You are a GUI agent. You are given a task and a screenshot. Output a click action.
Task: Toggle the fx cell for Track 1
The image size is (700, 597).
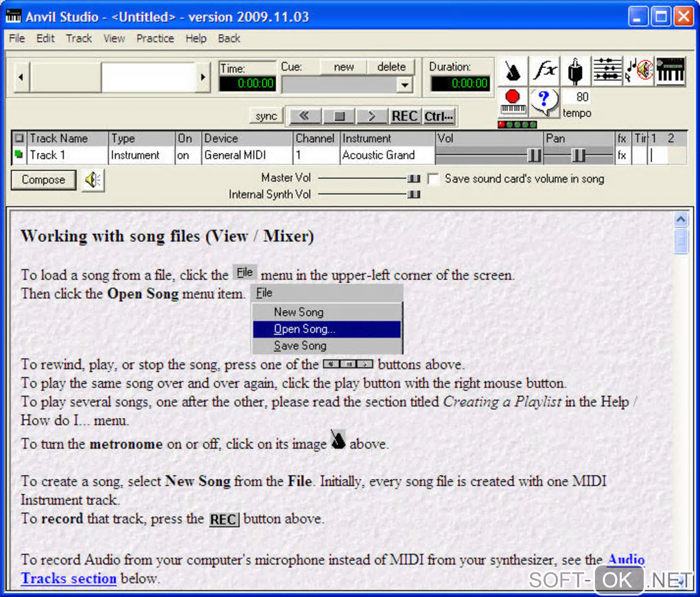[622, 155]
